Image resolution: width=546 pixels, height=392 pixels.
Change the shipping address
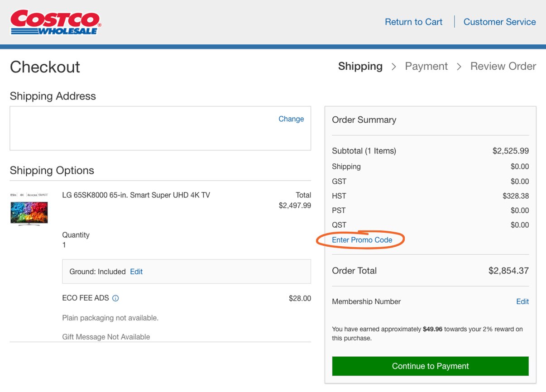point(291,119)
